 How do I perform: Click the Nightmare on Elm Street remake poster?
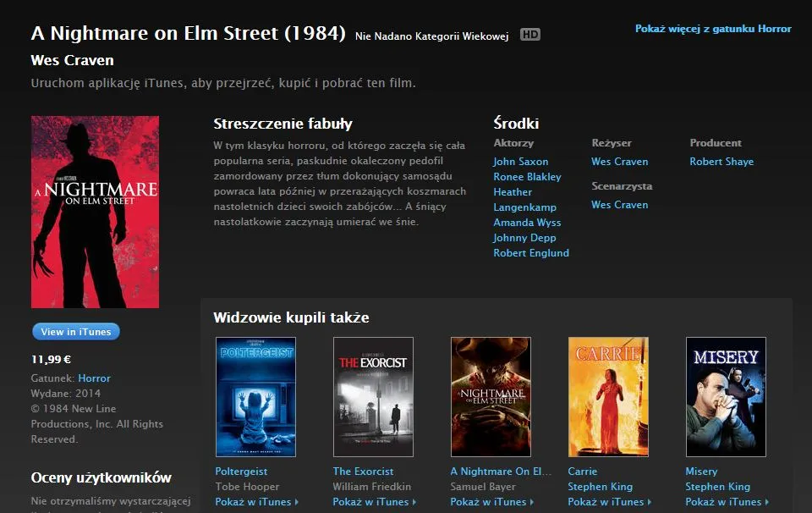(x=491, y=397)
